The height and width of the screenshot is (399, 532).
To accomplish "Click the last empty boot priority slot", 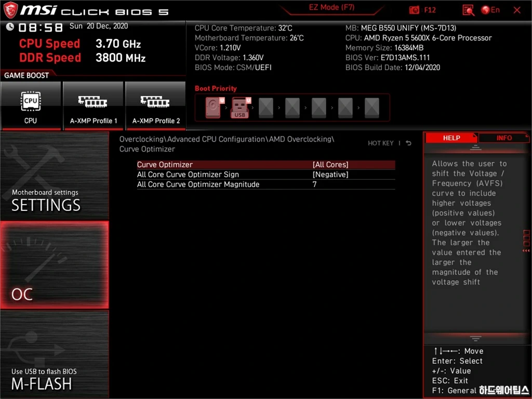I will pos(372,108).
